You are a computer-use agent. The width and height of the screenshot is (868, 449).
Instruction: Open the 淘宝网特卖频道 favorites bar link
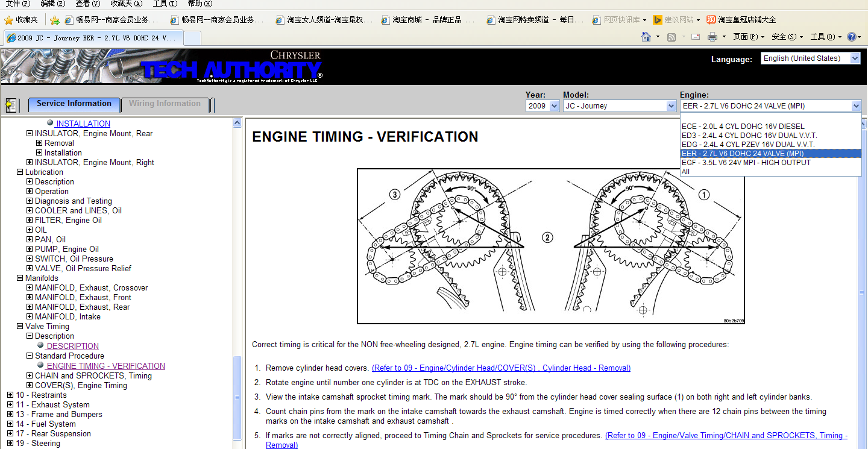pos(535,20)
